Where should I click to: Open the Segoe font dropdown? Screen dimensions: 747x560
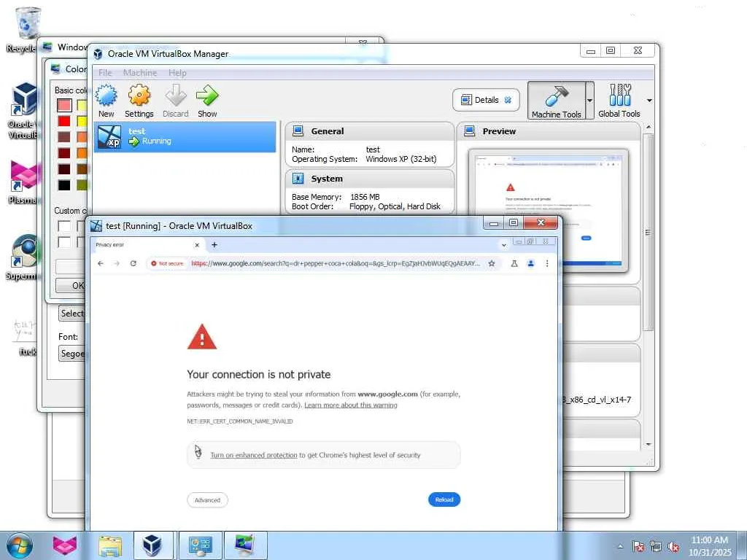coord(73,354)
